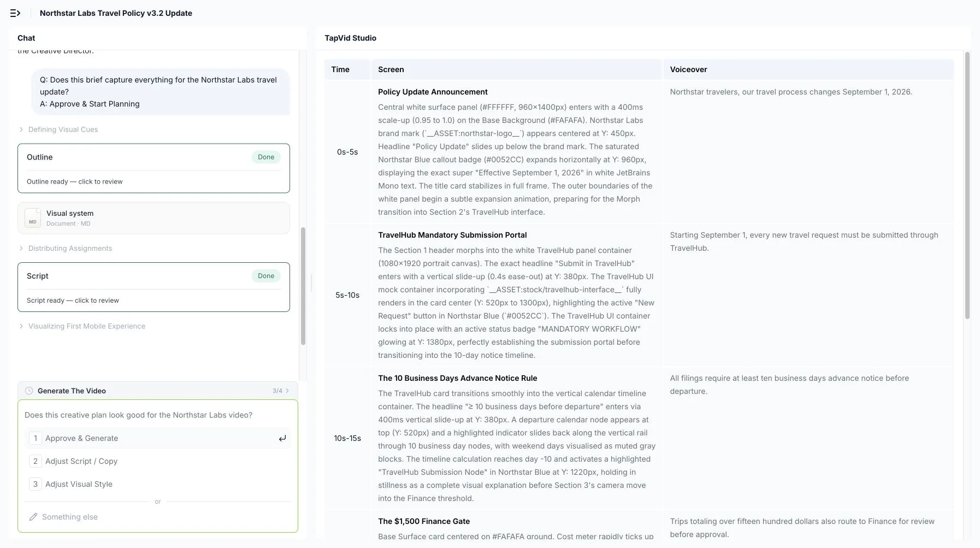
Task: Click the chat panel scrollbar
Action: tap(303, 286)
